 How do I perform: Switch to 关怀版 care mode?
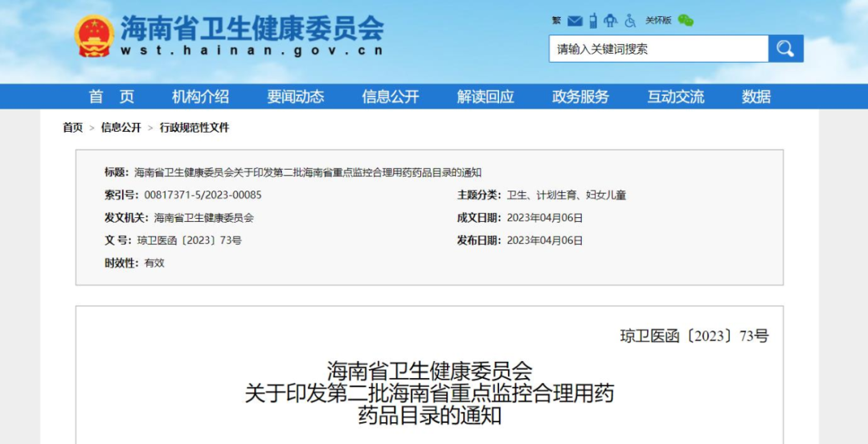pos(658,21)
